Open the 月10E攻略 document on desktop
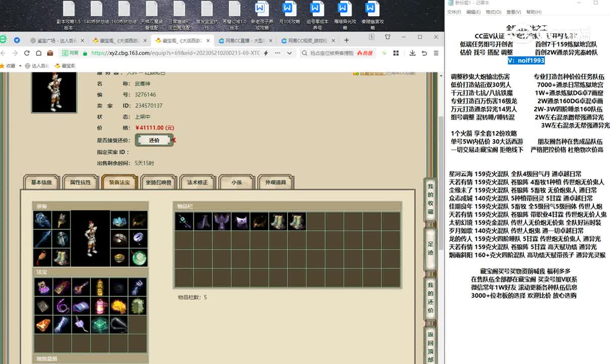The image size is (610, 364). [289, 15]
